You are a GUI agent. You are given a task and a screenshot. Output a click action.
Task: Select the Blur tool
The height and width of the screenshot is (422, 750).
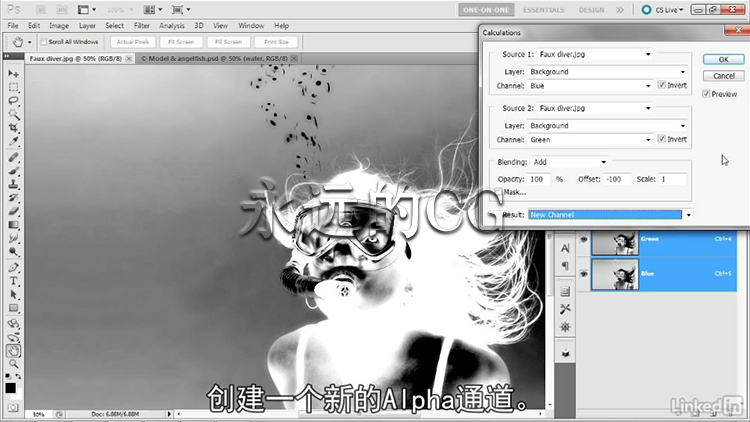pyautogui.click(x=13, y=238)
